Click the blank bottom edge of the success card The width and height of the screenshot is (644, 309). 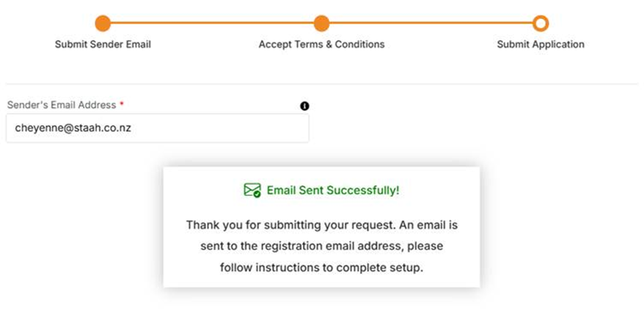coord(321,282)
